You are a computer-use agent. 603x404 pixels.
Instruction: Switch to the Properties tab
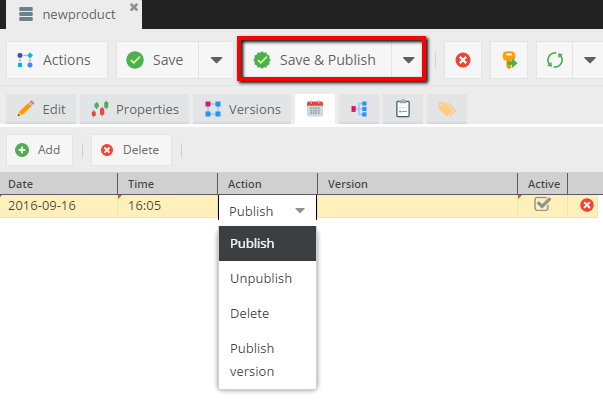[x=135, y=109]
